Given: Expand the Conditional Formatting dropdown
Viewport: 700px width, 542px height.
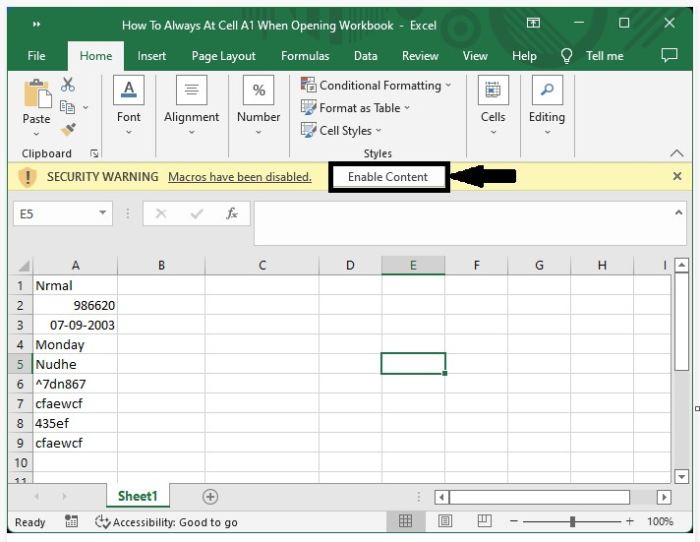Looking at the screenshot, I should 377,86.
